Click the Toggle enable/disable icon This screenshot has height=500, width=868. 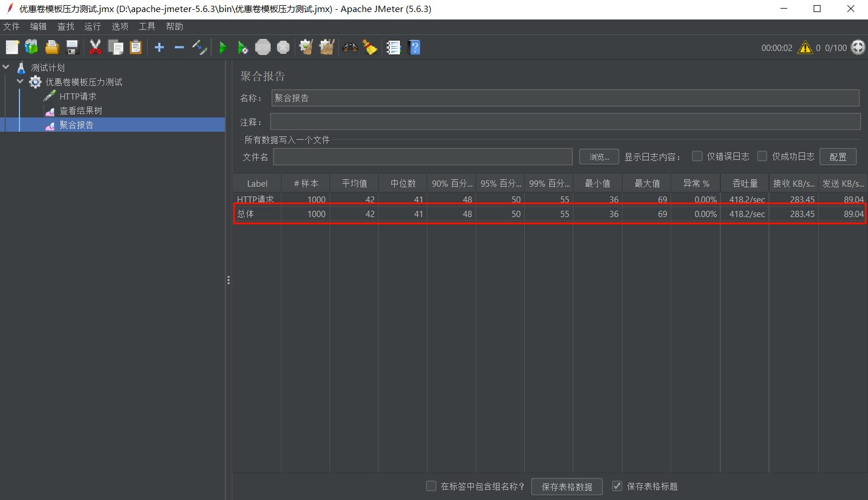(x=199, y=48)
